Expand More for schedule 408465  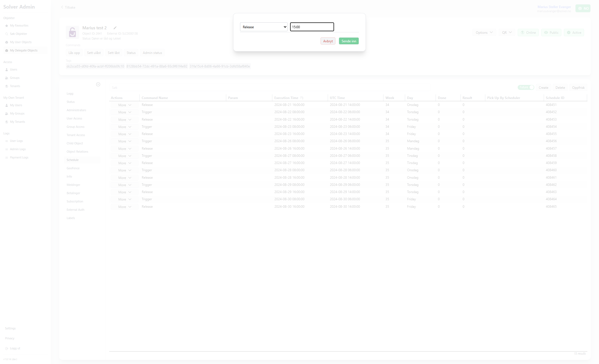tap(124, 207)
